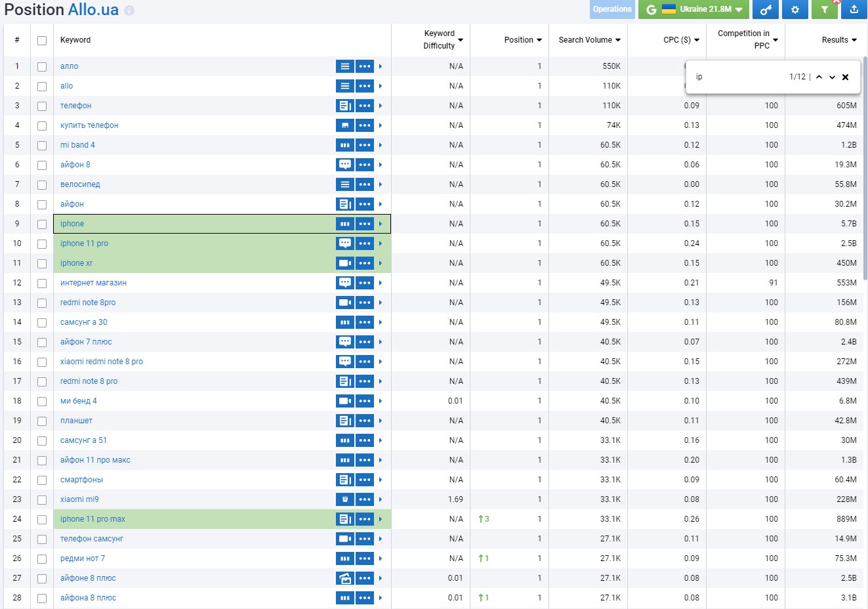Open more options (…) for 'смартфоны' row
868x609 pixels.
(x=365, y=480)
